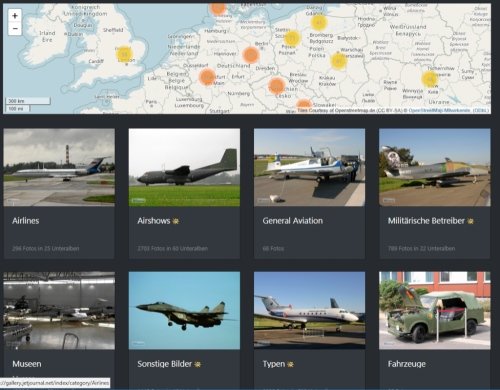Image resolution: width=500 pixels, height=390 pixels.
Task: Open the Airlines album link
Action: (x=26, y=221)
